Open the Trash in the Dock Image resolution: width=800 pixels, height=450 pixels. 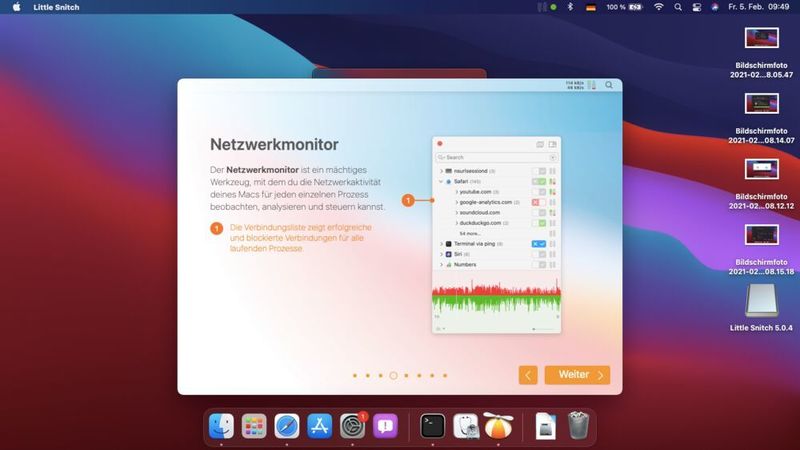(578, 426)
